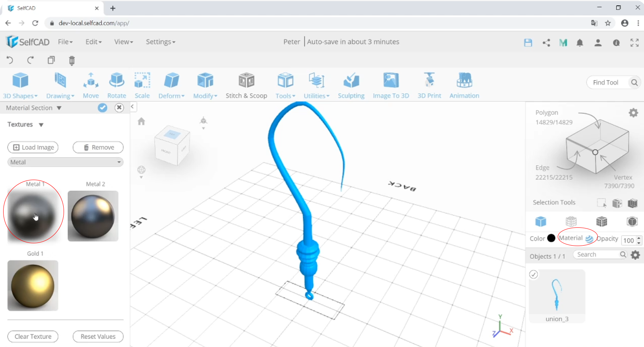Select the Scale tool
This screenshot has height=347, width=644.
point(142,85)
